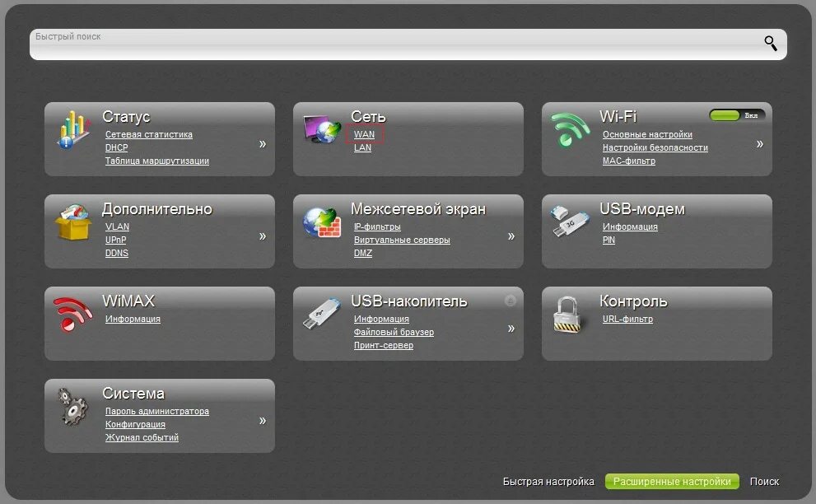Open the LAN link under Сеть
The image size is (816, 504).
click(363, 148)
